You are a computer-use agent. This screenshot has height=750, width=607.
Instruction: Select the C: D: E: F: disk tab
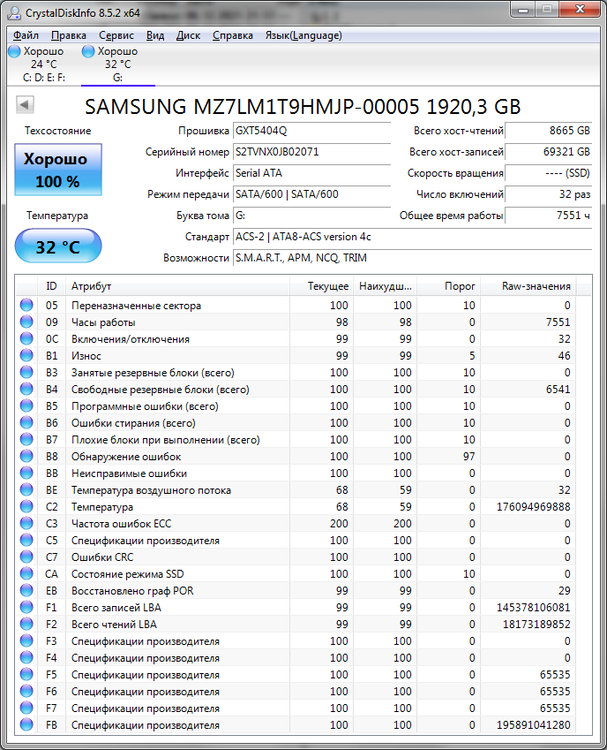(x=44, y=64)
